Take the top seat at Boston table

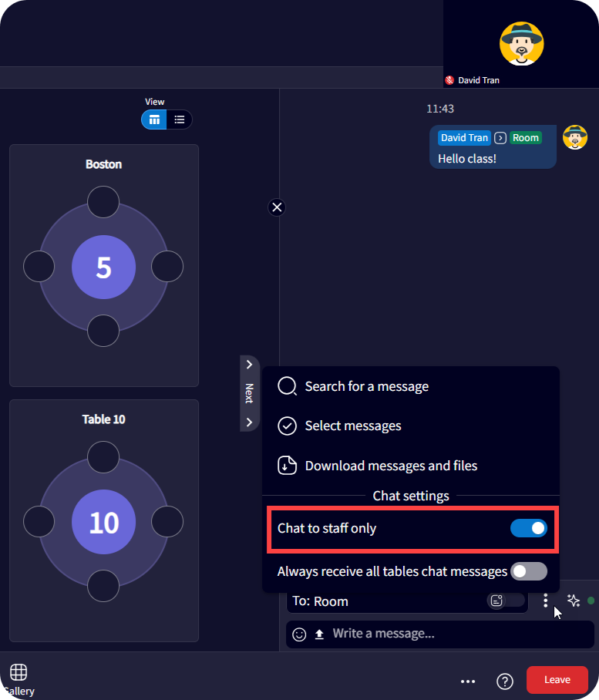103,202
